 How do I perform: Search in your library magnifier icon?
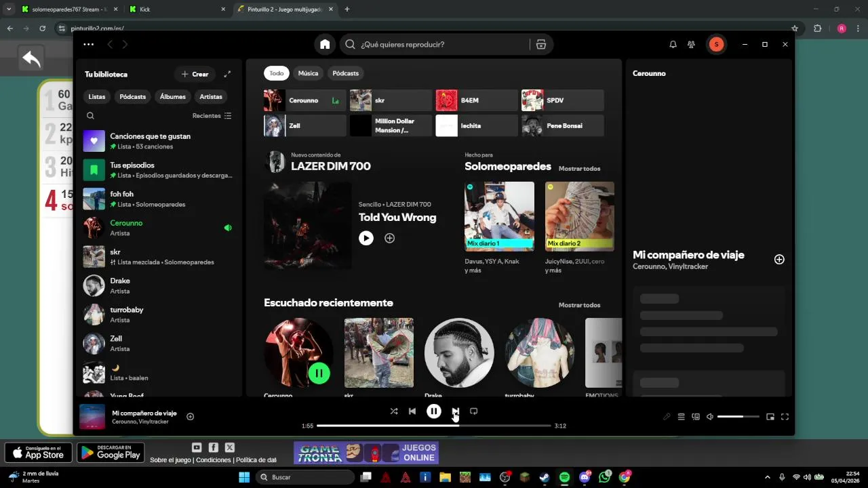(x=90, y=116)
